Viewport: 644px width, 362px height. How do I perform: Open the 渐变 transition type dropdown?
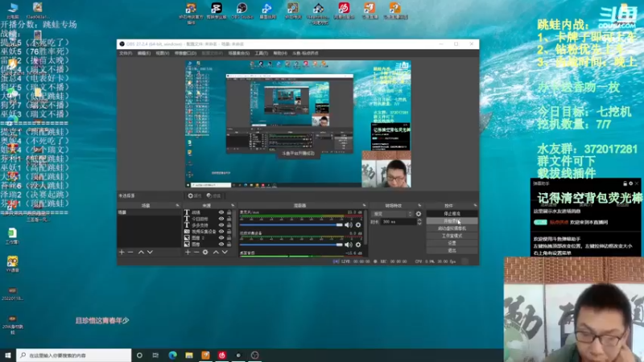tap(392, 214)
